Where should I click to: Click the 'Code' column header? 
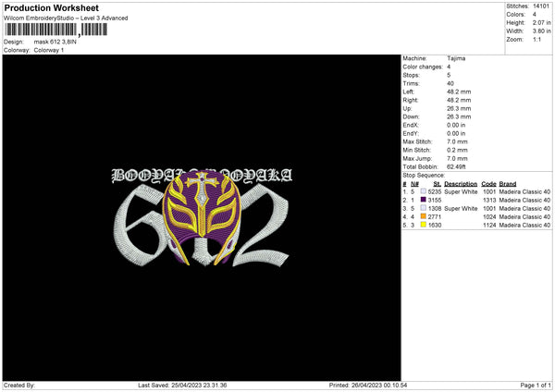tap(488, 184)
